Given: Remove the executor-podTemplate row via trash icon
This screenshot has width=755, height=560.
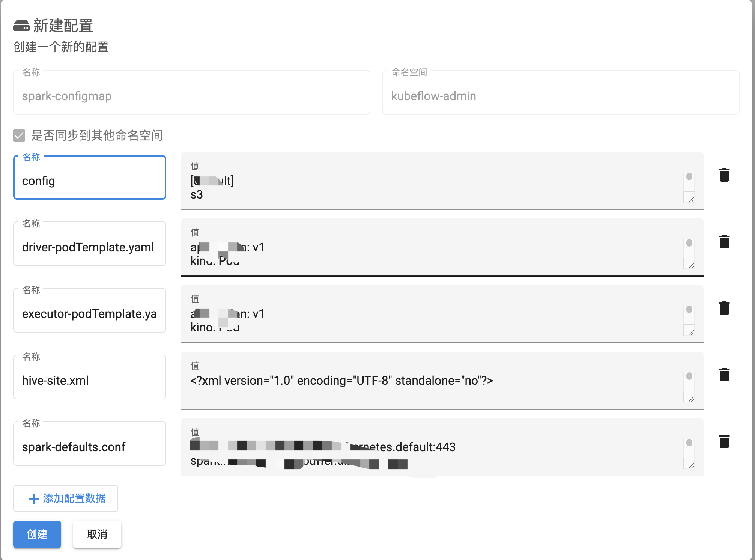Looking at the screenshot, I should [x=724, y=308].
